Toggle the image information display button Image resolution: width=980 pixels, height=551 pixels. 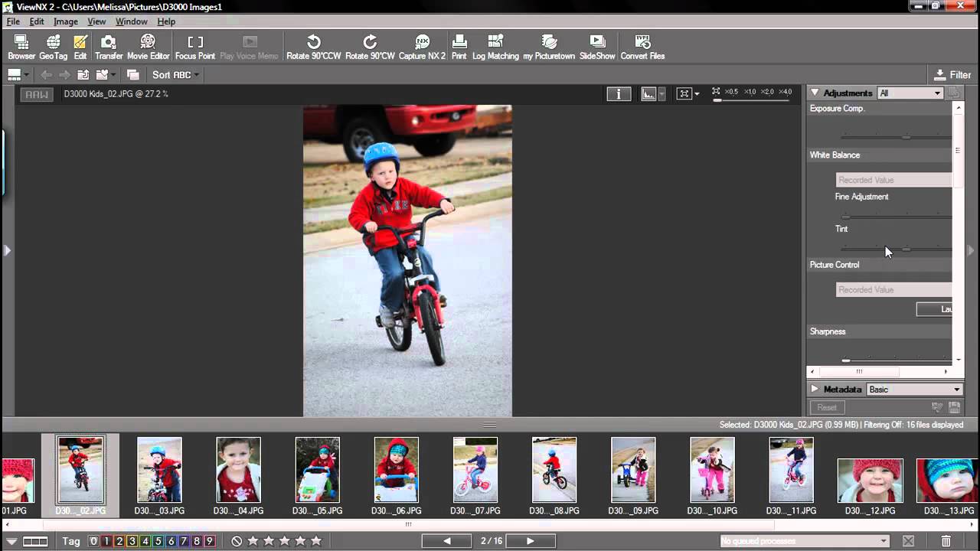[x=619, y=93]
